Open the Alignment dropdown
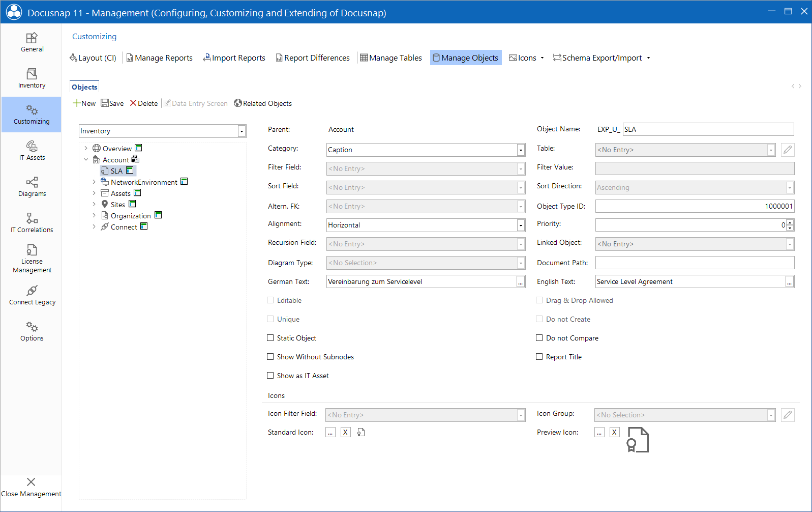This screenshot has width=812, height=512. (521, 225)
